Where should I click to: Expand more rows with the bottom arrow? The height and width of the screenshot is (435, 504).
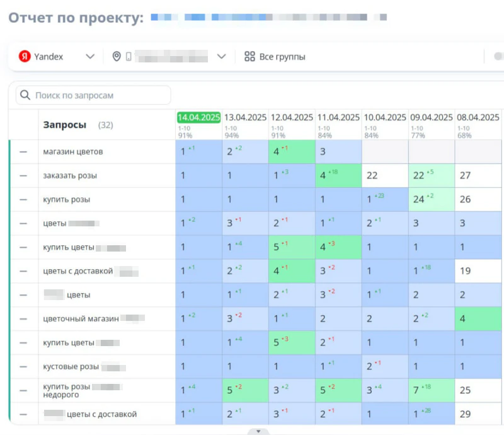[258, 431]
